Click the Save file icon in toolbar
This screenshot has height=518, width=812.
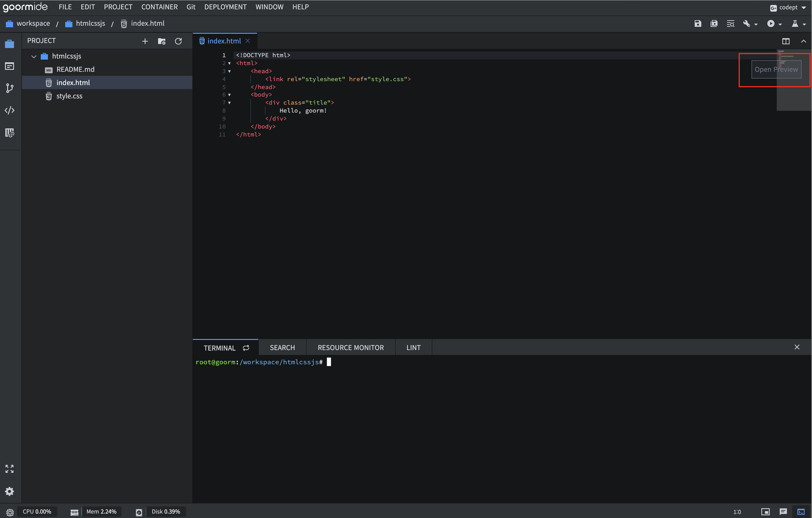pyautogui.click(x=698, y=23)
